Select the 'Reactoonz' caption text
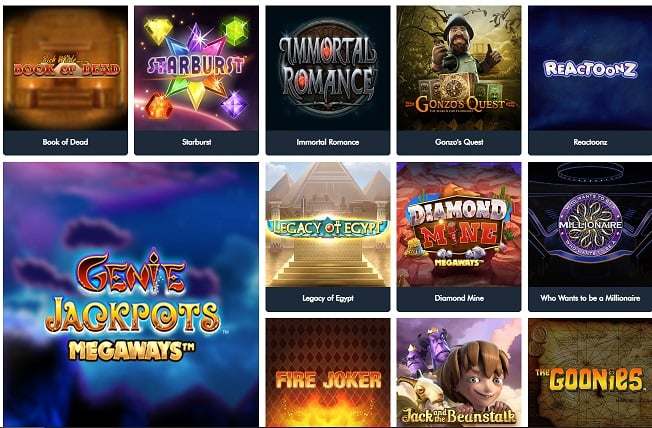The height and width of the screenshot is (428, 652). coord(590,142)
